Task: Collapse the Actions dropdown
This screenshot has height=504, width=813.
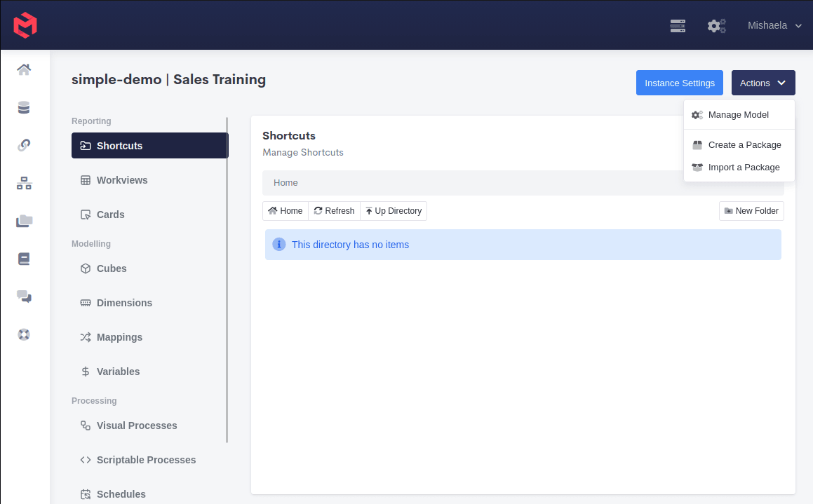Action: pyautogui.click(x=762, y=83)
